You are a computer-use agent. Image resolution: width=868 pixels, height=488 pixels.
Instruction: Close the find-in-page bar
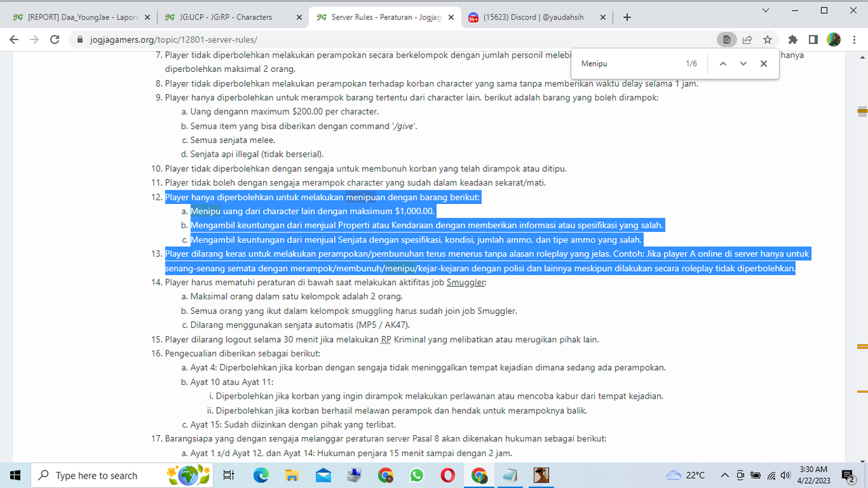pos(764,64)
